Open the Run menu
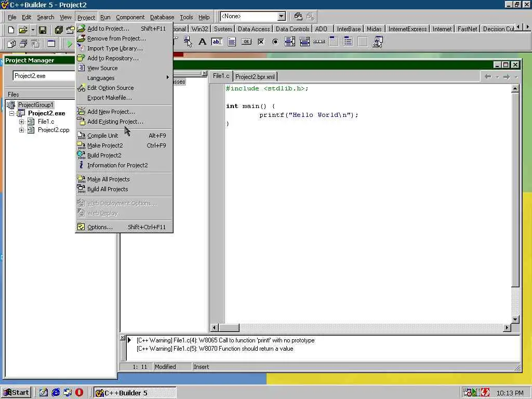 click(x=105, y=17)
